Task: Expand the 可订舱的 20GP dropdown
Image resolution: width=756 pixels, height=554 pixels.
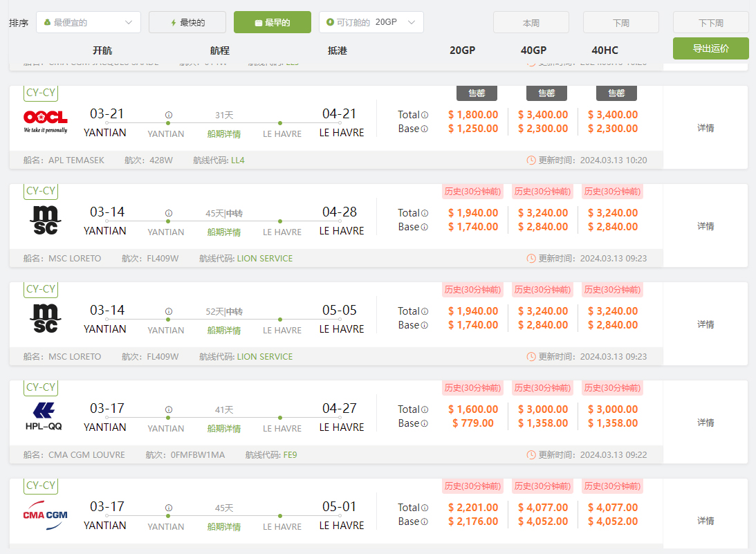Action: point(371,22)
